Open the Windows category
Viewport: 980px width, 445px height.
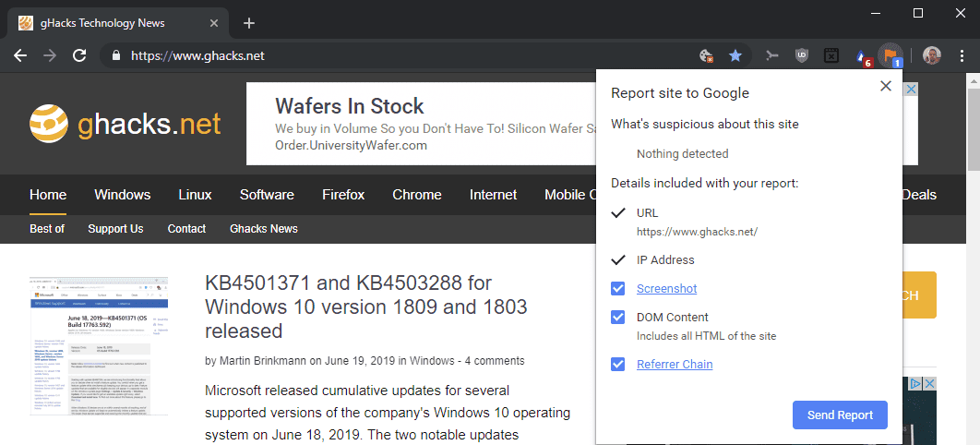click(x=123, y=195)
